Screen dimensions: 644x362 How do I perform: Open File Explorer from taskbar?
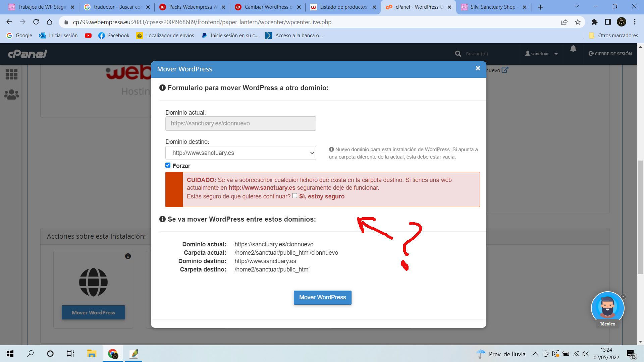[92, 354]
